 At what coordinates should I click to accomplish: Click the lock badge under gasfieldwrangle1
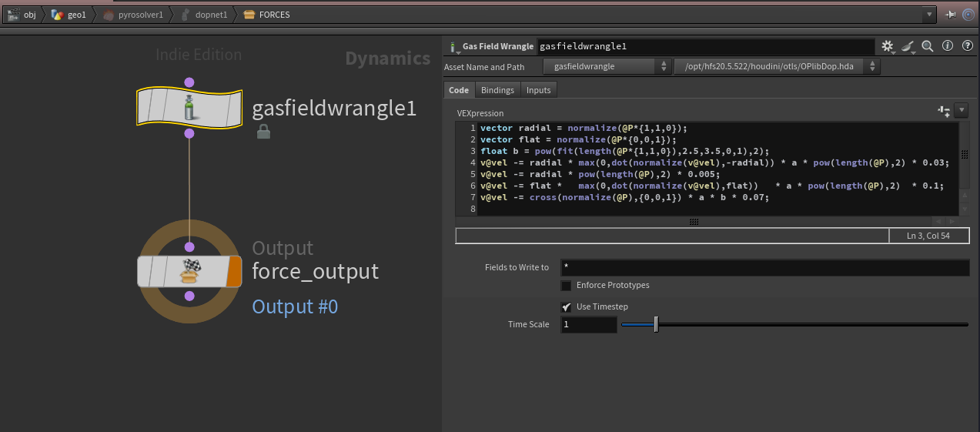point(263,132)
